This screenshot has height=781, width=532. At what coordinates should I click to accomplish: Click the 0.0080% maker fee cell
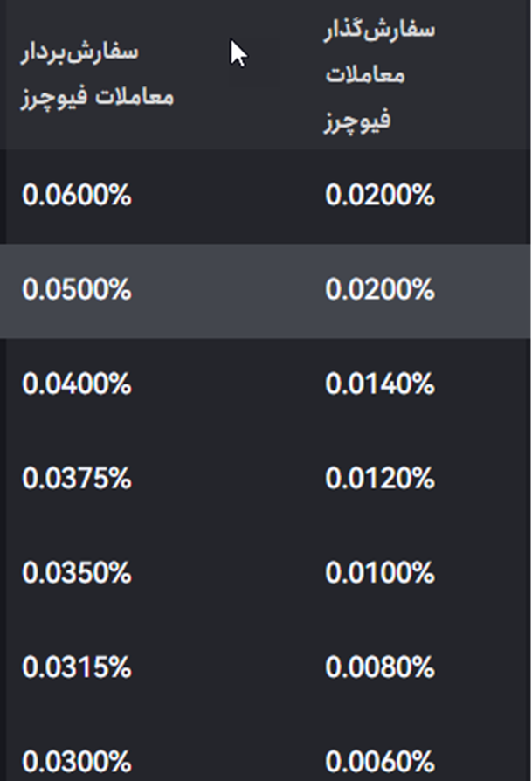[379, 667]
